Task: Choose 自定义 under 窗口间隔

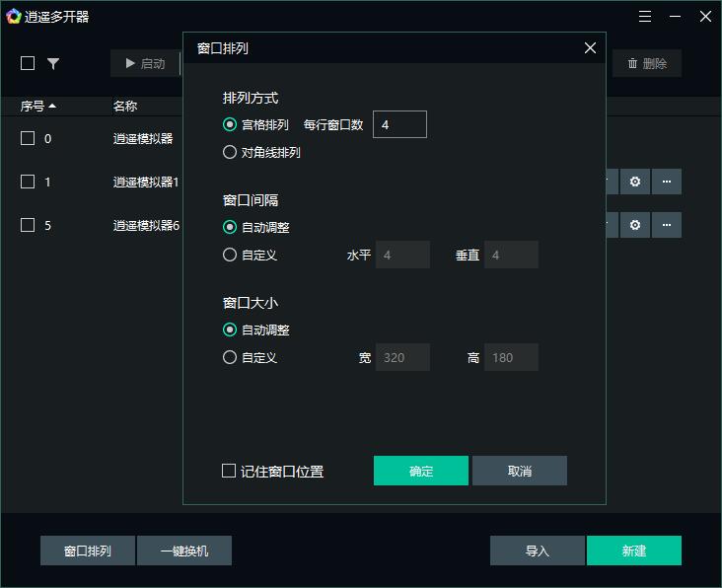Action: 230,256
